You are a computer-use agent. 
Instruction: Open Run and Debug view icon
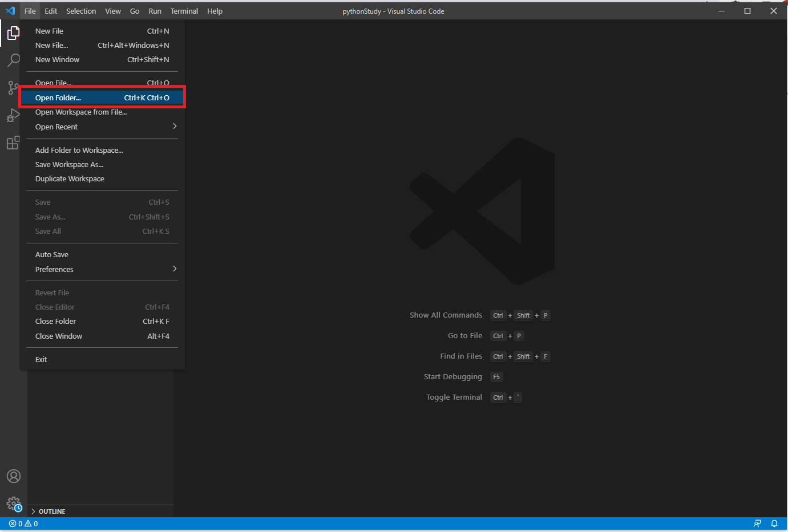coord(13,115)
